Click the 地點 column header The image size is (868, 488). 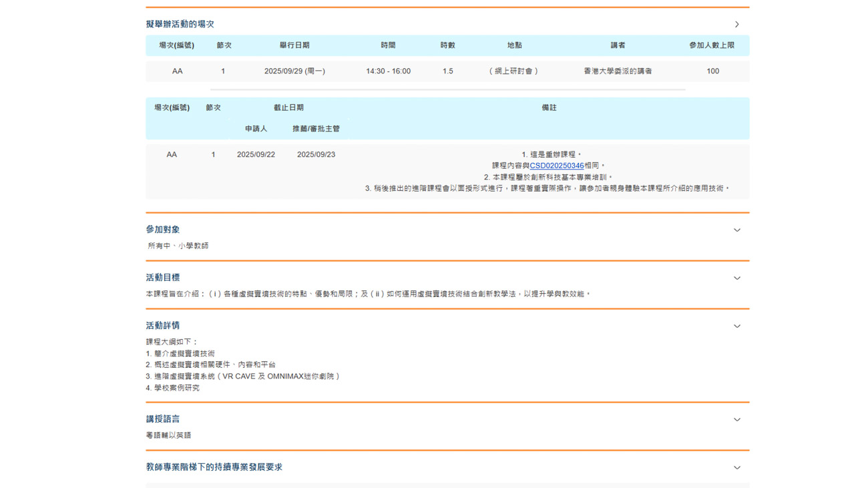tap(514, 45)
